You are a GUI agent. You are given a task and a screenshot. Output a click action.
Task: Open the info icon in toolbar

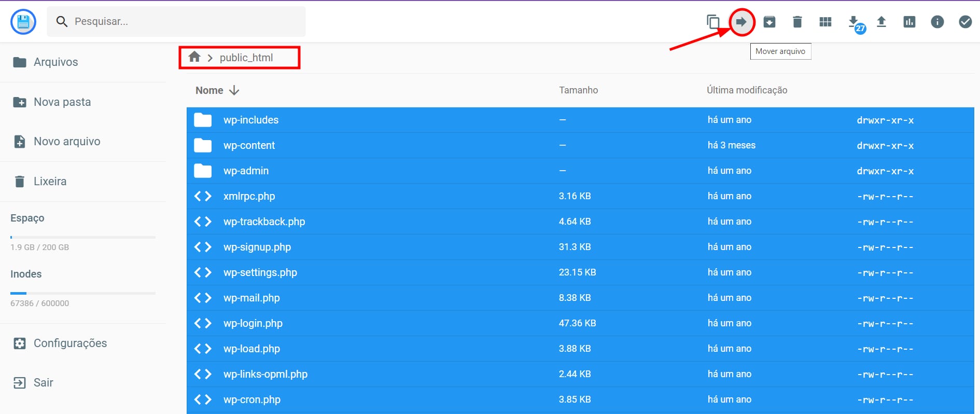(937, 22)
